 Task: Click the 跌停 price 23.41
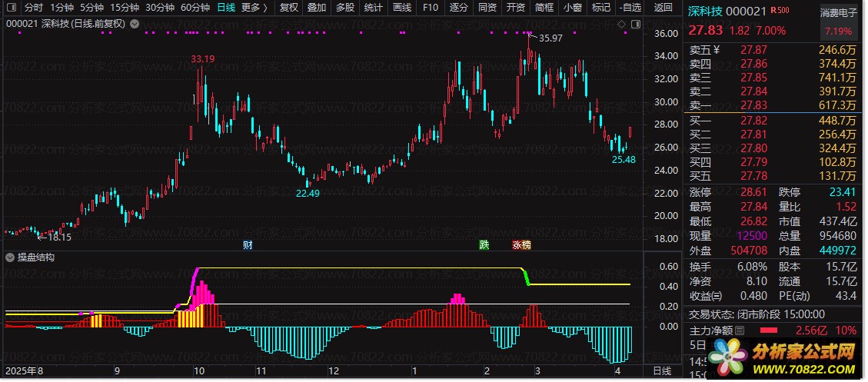tap(843, 193)
